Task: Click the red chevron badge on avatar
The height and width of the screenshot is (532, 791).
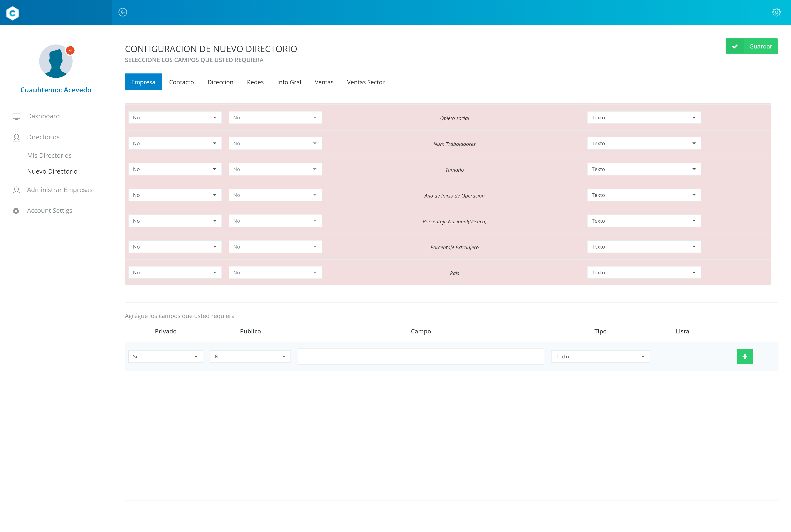Action: (70, 51)
